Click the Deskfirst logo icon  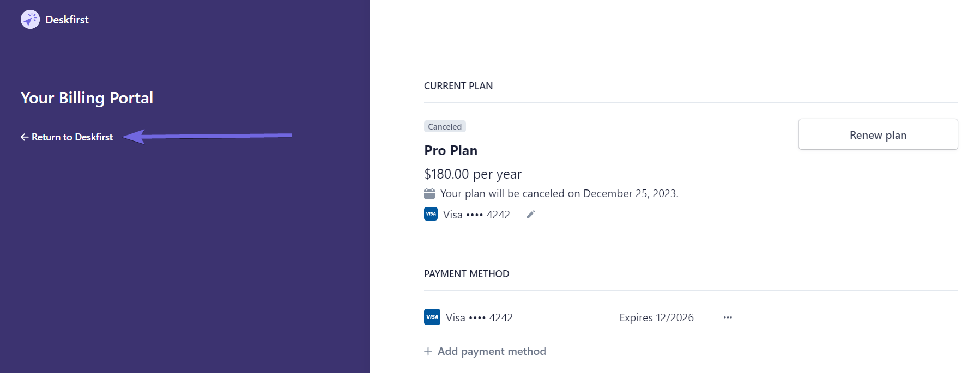pyautogui.click(x=30, y=20)
